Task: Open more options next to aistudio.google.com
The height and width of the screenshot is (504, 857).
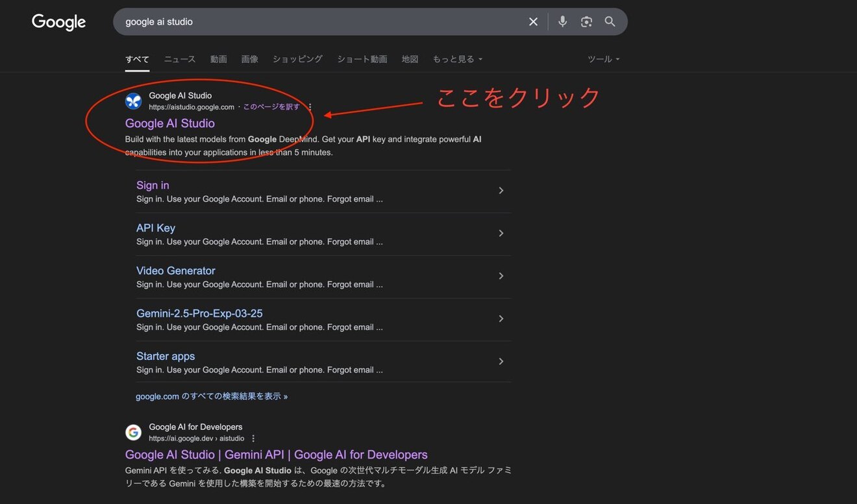Action: (x=310, y=107)
